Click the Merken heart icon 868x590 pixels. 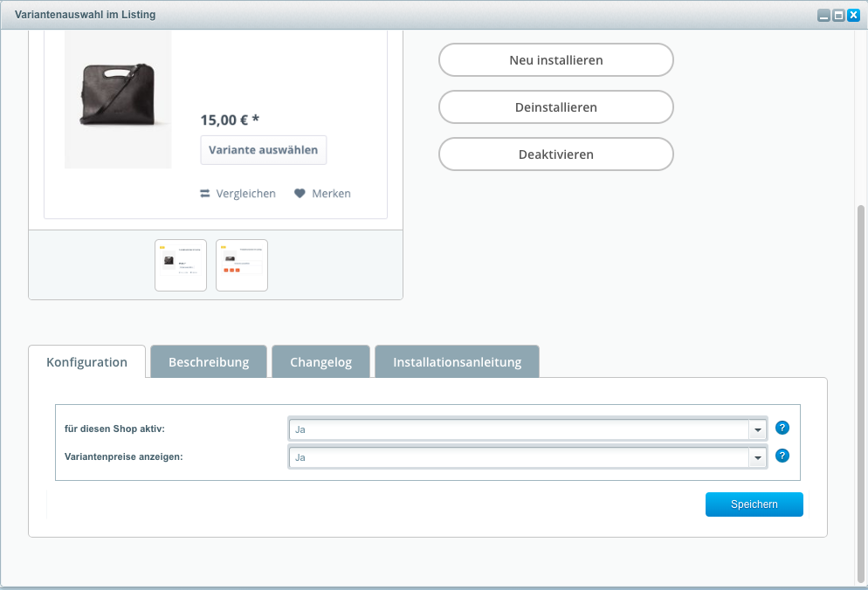pyautogui.click(x=300, y=194)
